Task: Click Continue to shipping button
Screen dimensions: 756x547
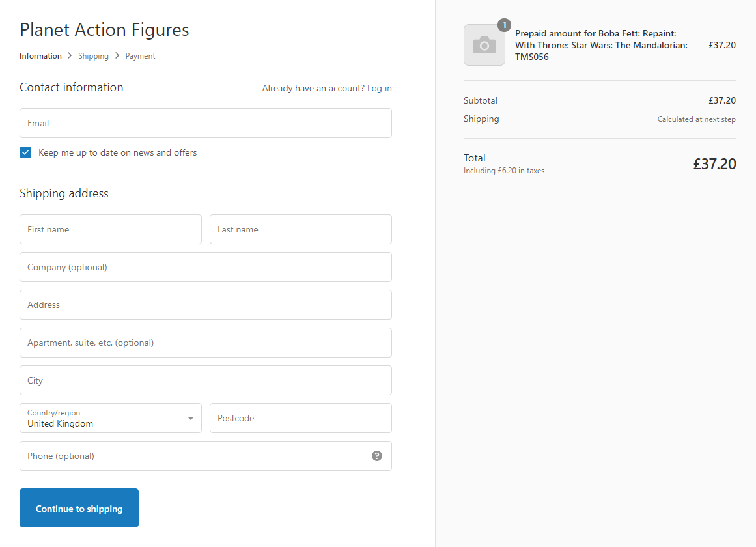Action: click(x=79, y=508)
